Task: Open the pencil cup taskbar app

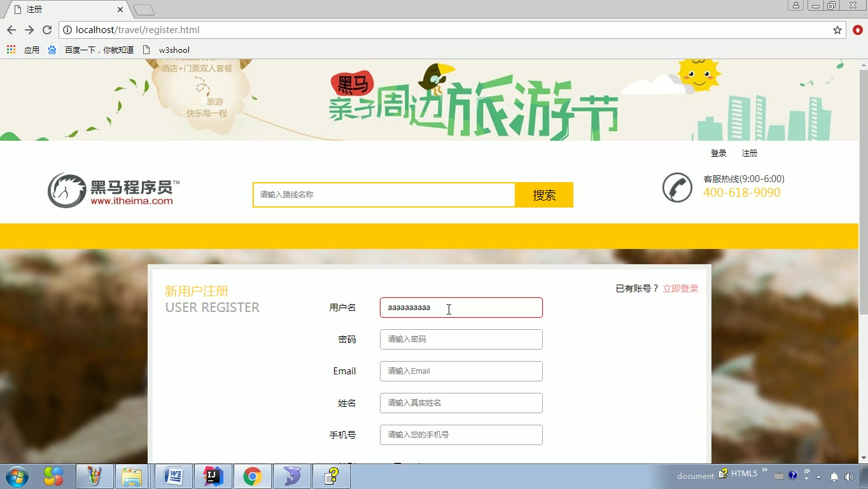Action: click(95, 476)
